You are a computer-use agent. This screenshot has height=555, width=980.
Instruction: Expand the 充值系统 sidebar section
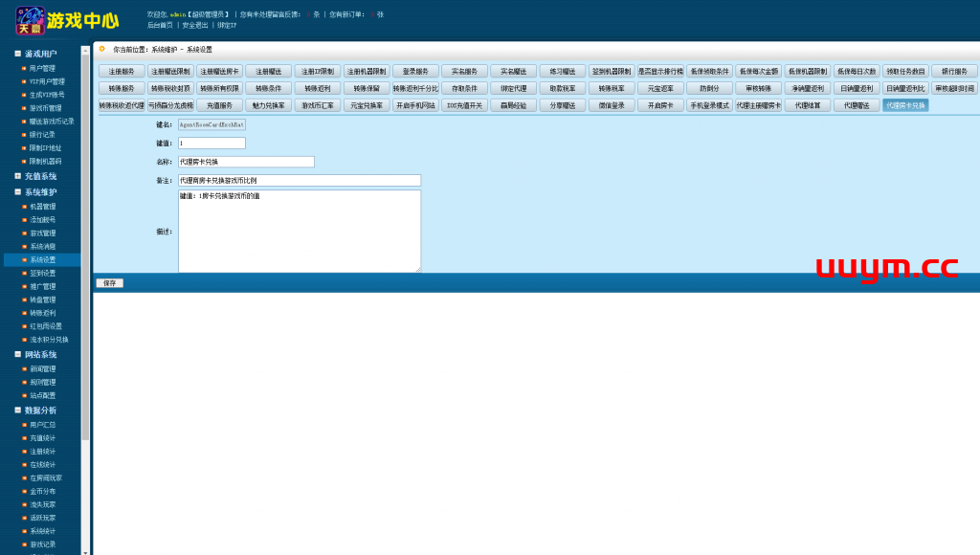pyautogui.click(x=17, y=176)
